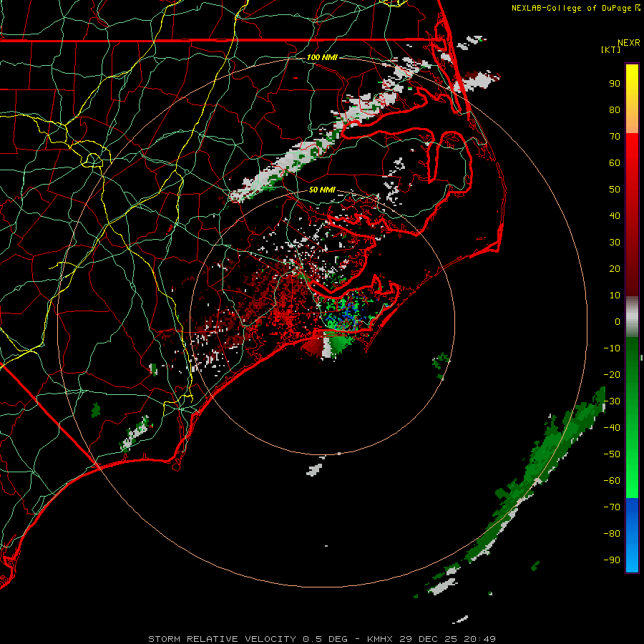The width and height of the screenshot is (644, 644).
Task: Click the -70 value on velocity scale
Action: point(612,507)
